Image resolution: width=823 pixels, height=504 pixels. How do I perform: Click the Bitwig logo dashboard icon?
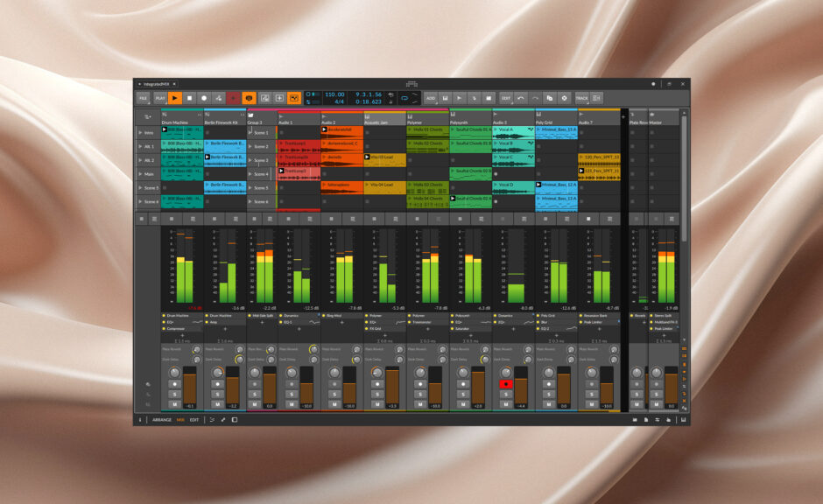411,84
